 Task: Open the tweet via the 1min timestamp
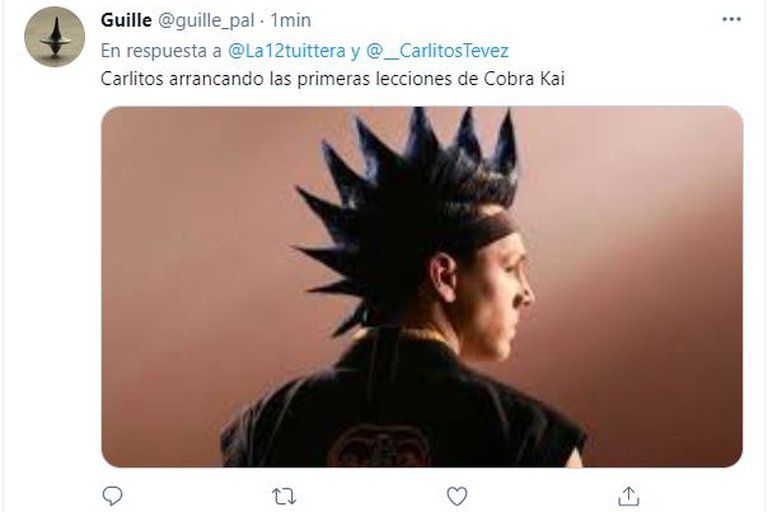(290, 20)
